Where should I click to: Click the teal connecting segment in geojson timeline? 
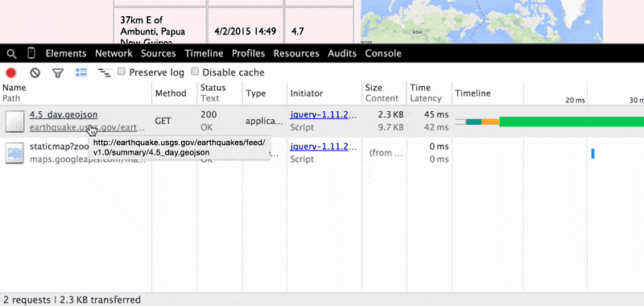[473, 122]
